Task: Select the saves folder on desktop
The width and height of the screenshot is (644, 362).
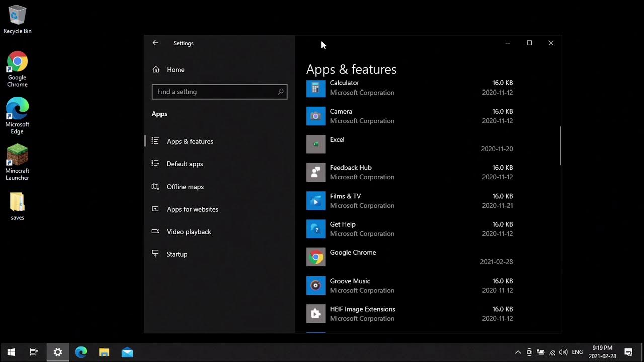Action: (x=17, y=206)
